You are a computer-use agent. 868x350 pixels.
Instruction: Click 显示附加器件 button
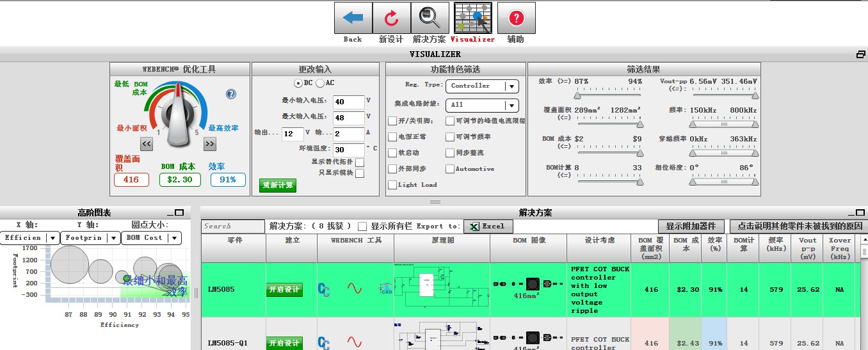coord(691,226)
